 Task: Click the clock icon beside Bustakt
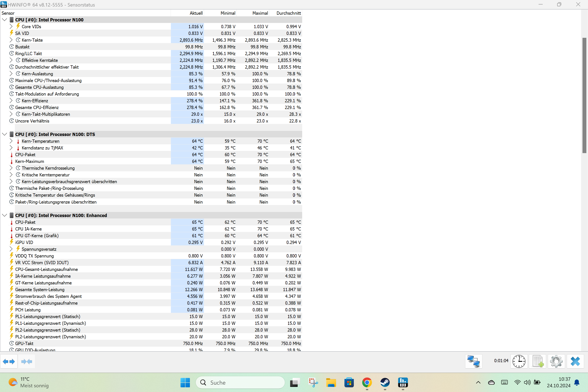(x=11, y=47)
